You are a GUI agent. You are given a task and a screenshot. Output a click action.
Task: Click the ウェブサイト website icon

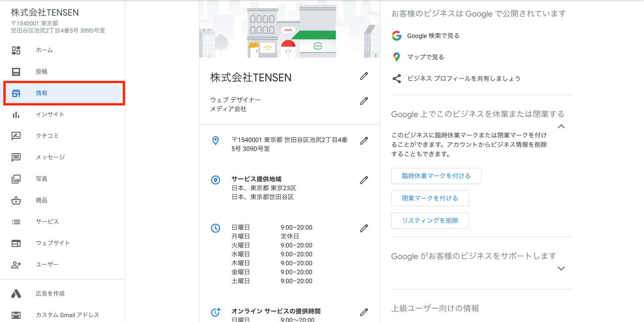coord(16,243)
